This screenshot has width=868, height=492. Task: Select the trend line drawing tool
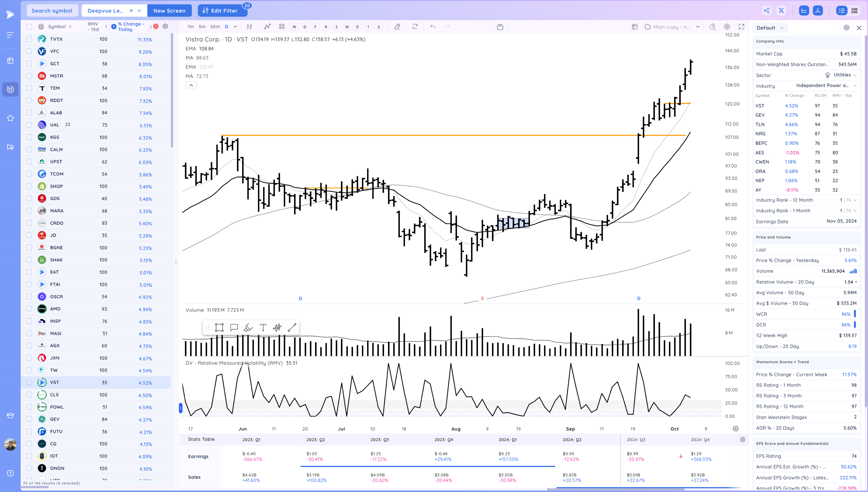point(292,327)
